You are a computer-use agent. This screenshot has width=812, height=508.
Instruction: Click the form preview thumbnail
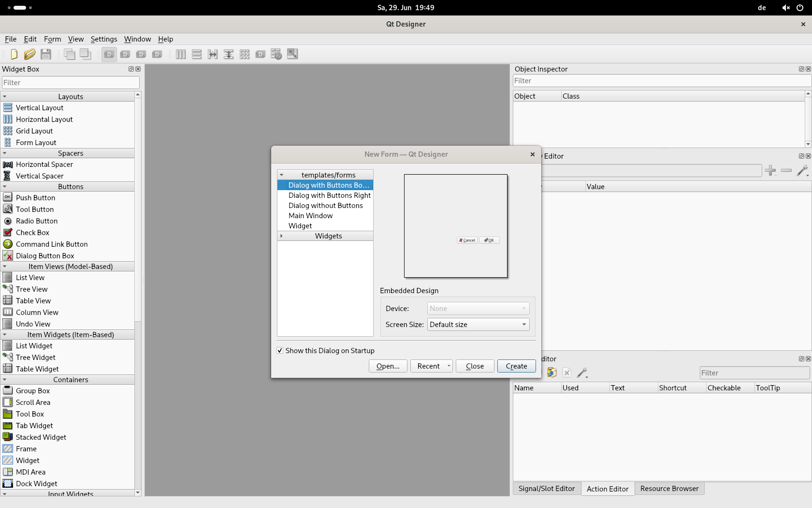[456, 226]
